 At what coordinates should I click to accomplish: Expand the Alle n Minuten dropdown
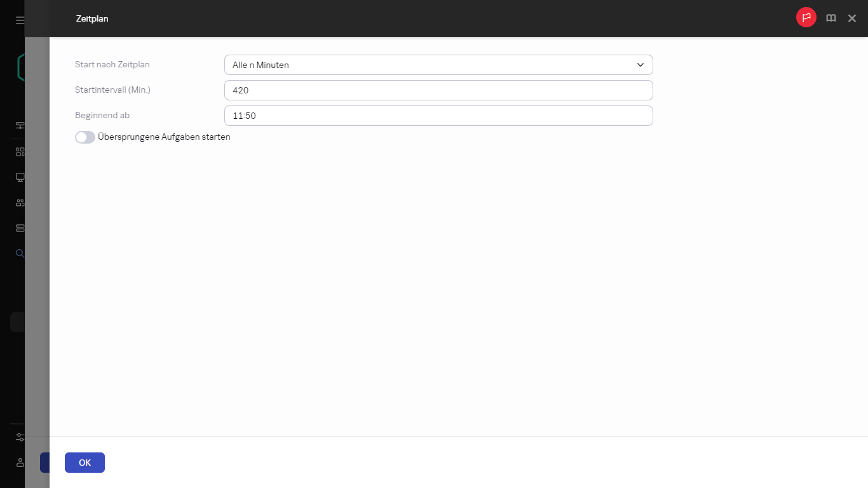click(438, 65)
